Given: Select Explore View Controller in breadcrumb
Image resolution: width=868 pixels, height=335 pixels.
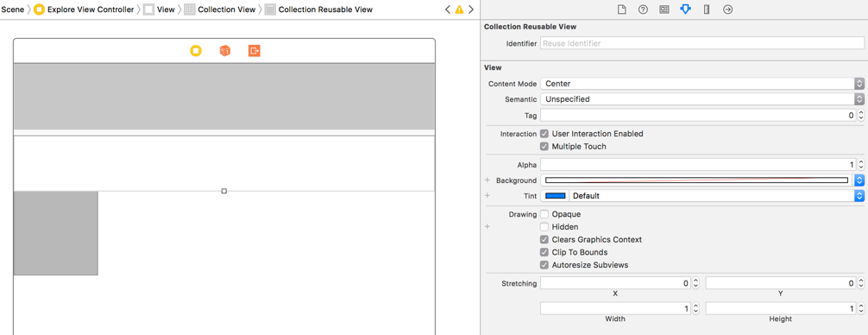Looking at the screenshot, I should [85, 9].
